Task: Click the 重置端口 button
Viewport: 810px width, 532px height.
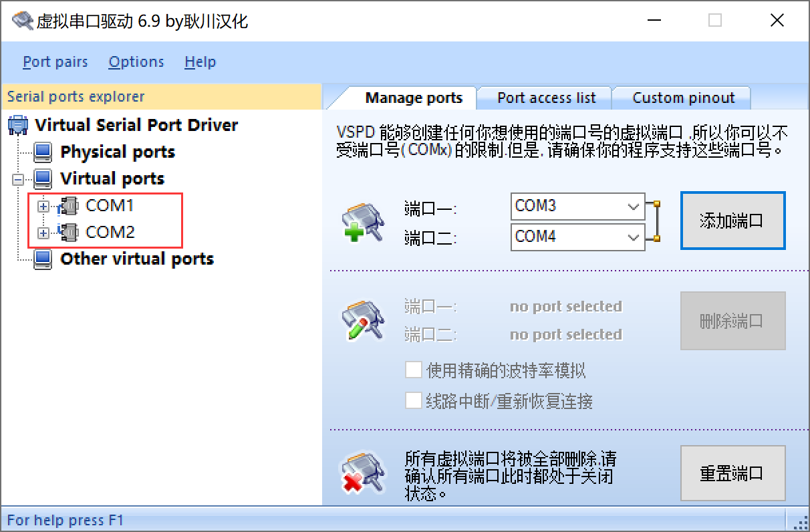Action: tap(732, 473)
